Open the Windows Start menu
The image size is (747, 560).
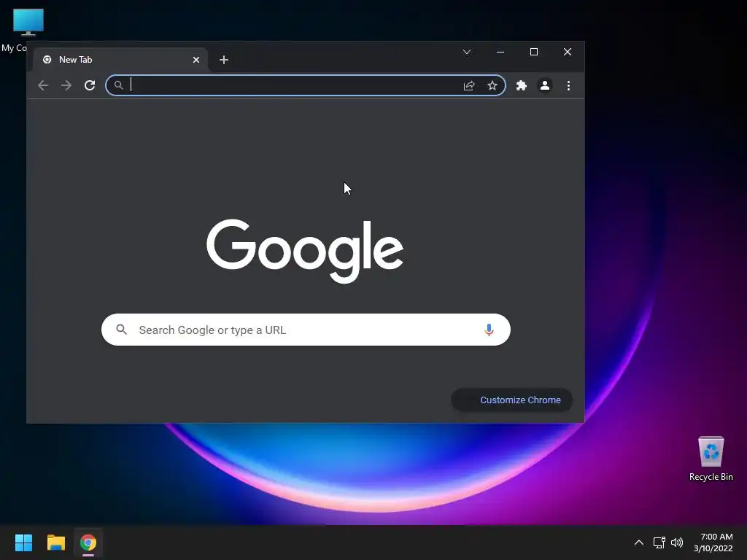click(x=23, y=542)
